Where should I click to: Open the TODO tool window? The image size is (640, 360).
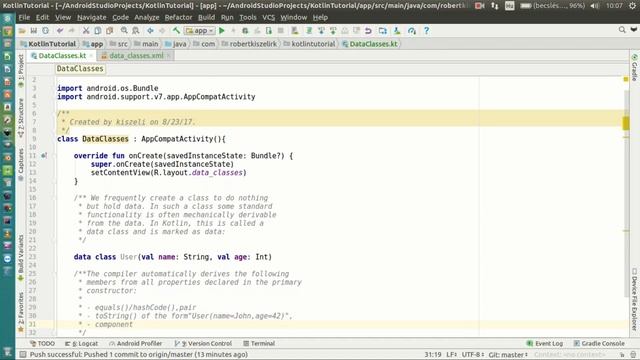pos(42,343)
